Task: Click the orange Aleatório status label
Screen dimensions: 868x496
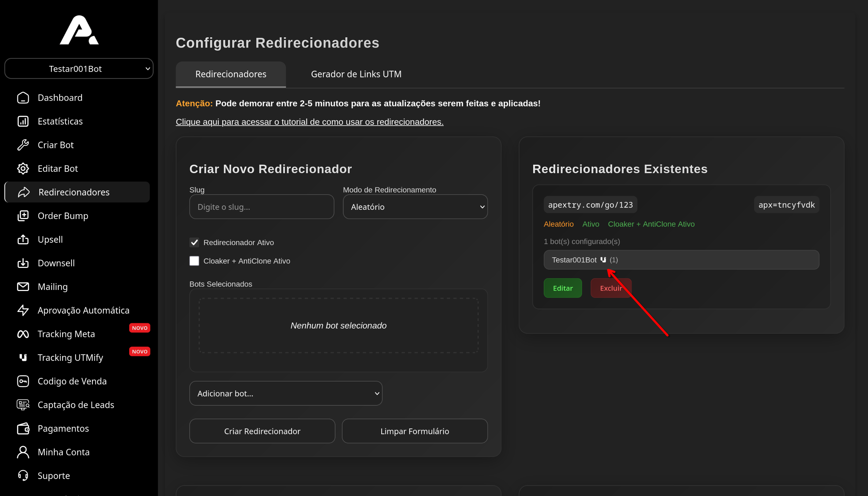Action: click(x=558, y=224)
